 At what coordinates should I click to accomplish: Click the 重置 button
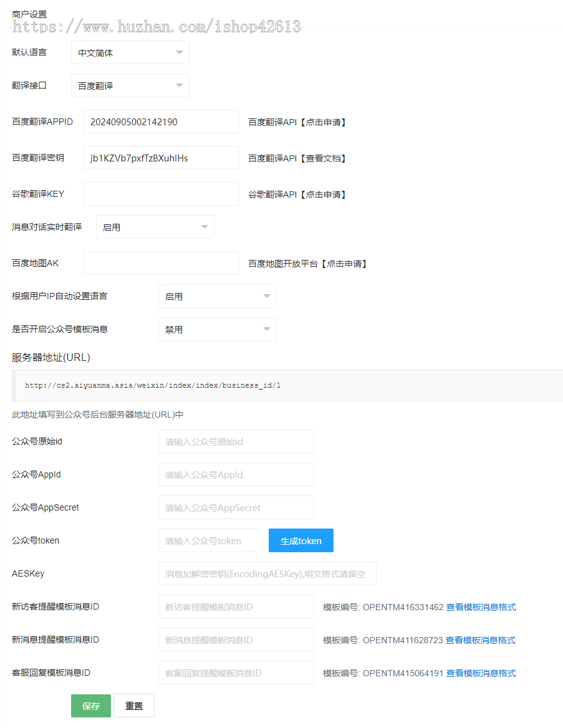click(134, 706)
